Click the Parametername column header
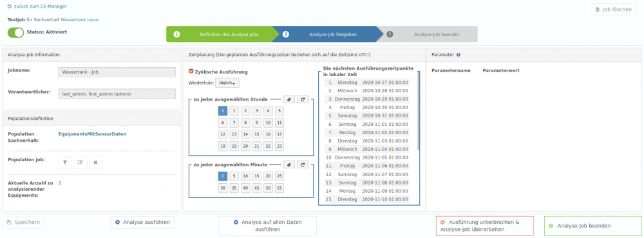The width and height of the screenshot is (644, 238). (x=451, y=71)
